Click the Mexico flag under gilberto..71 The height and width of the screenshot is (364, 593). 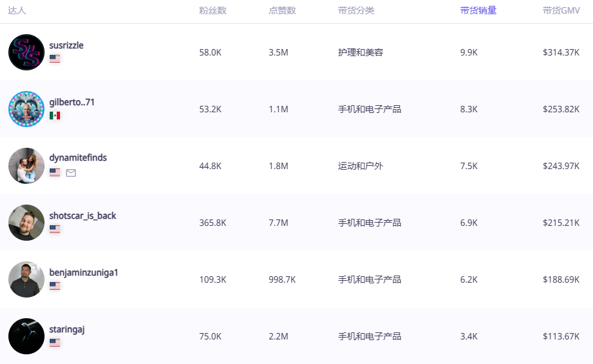[x=55, y=116]
